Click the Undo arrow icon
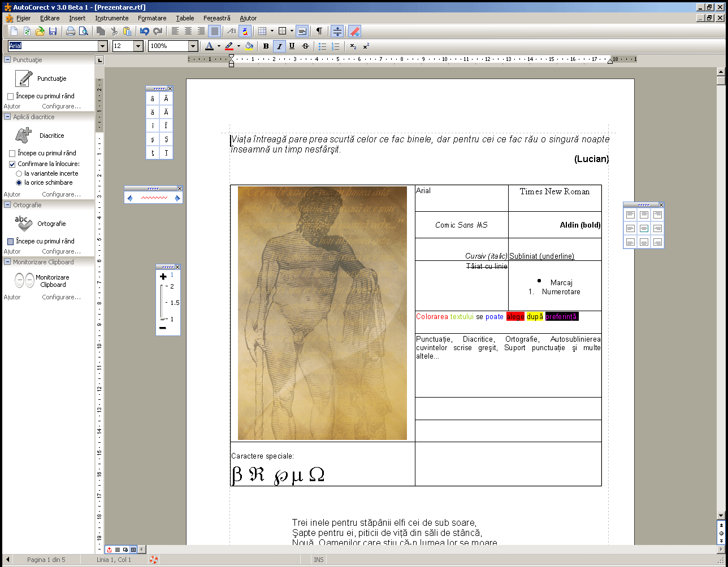This screenshot has height=567, width=728. tap(145, 32)
